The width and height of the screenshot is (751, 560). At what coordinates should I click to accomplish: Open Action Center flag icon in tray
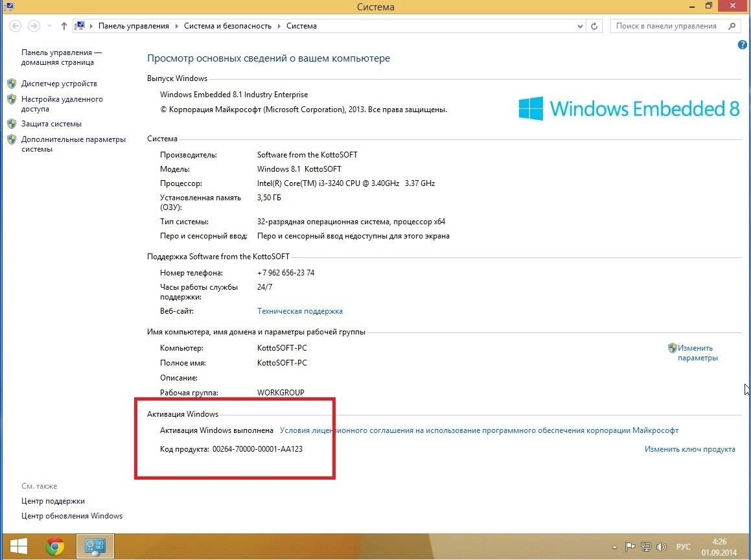click(630, 546)
